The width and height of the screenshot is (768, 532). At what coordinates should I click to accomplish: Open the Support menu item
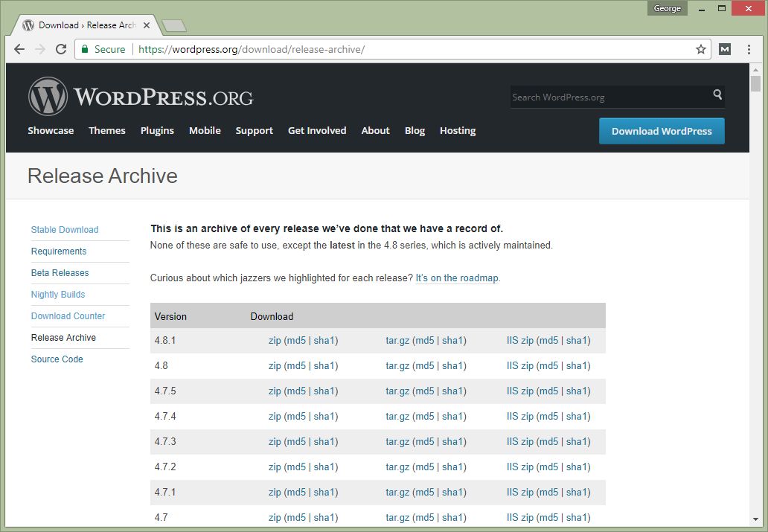tap(255, 130)
